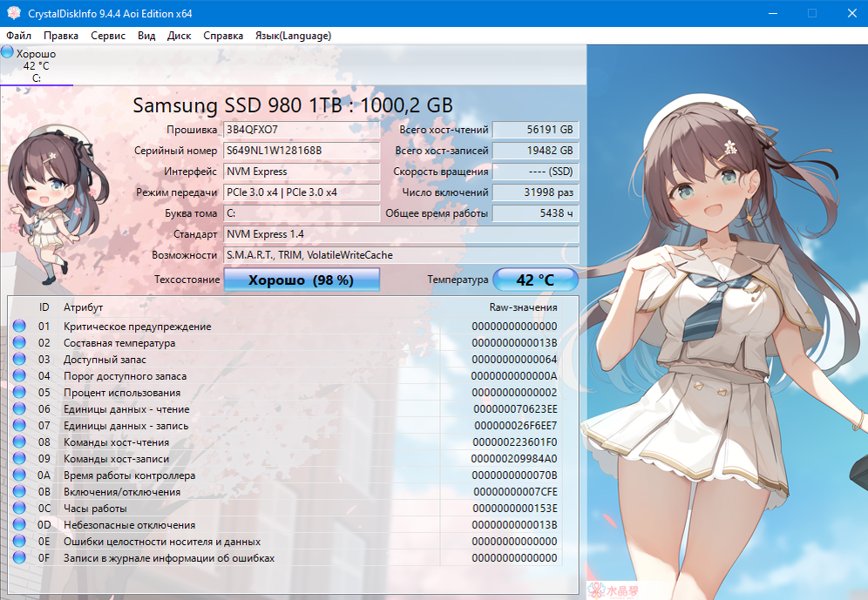Click the Техсостояние label

point(187,280)
